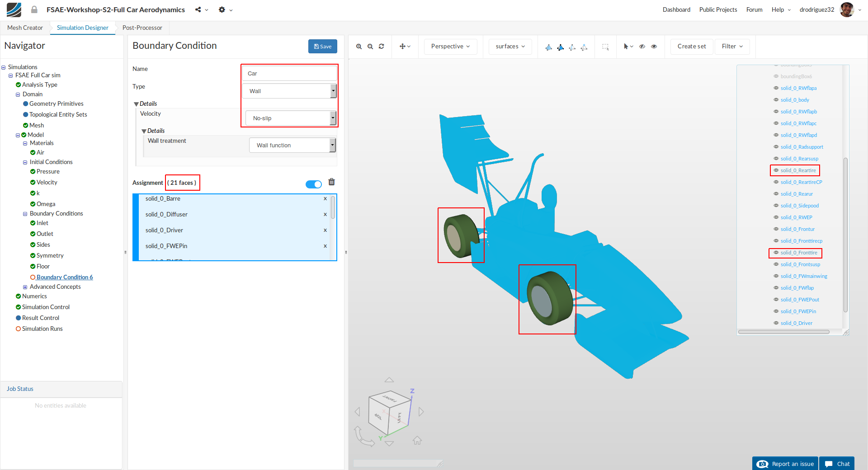The image size is (868, 470).
Task: Click the curved roll-view arrows icon
Action: tap(363, 437)
